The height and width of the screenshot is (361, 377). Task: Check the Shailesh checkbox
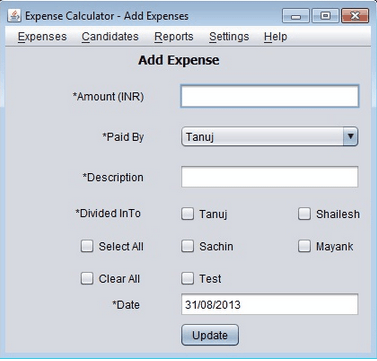(304, 214)
